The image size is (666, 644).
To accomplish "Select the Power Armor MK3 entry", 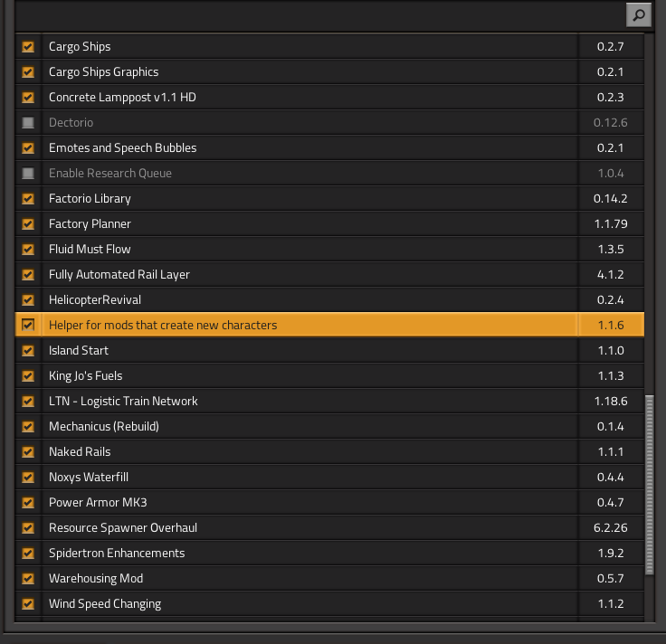I will click(98, 502).
